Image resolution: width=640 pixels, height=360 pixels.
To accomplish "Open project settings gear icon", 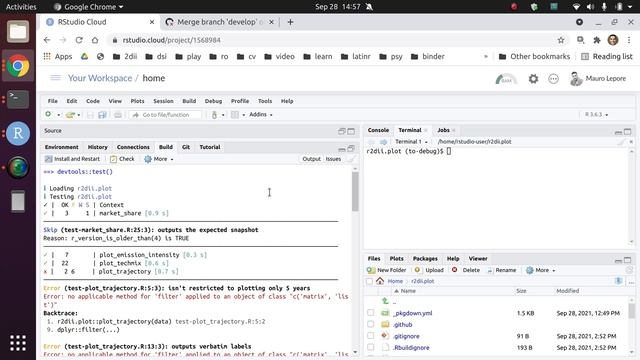I will tap(533, 78).
